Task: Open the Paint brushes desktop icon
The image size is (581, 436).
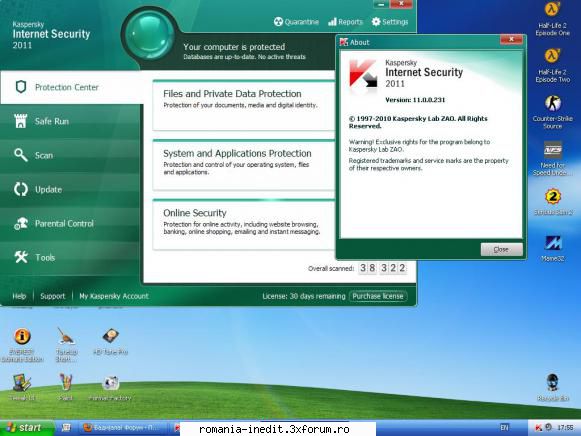Action: click(65, 387)
